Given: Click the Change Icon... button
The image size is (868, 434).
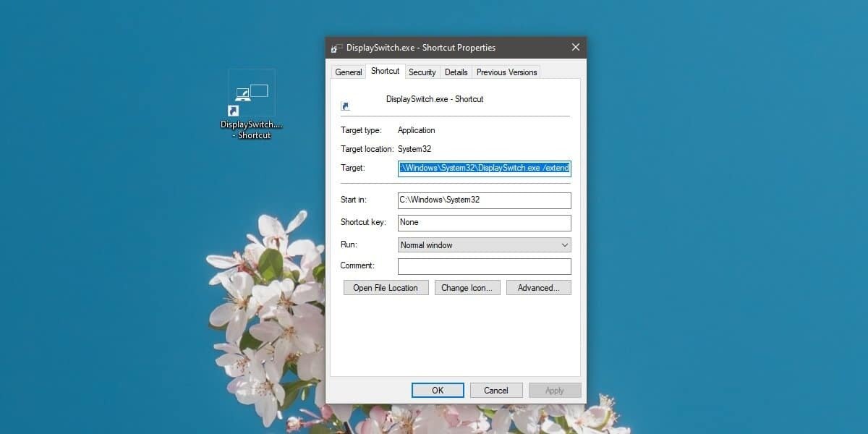Looking at the screenshot, I should pos(467,288).
